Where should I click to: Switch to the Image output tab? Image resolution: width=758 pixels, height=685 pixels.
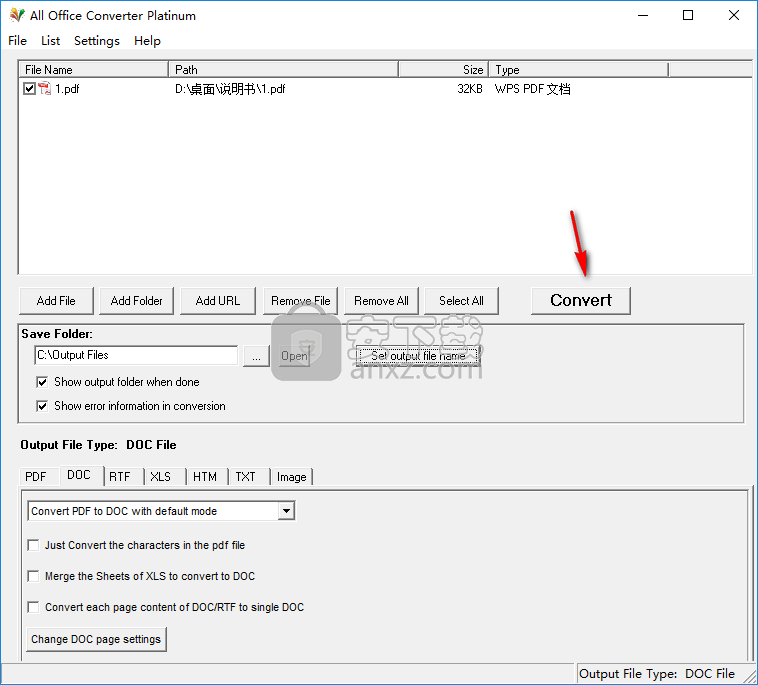pyautogui.click(x=292, y=477)
